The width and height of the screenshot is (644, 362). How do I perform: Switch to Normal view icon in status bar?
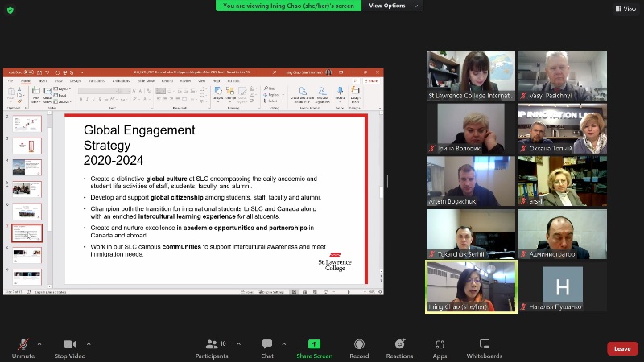pyautogui.click(x=294, y=292)
